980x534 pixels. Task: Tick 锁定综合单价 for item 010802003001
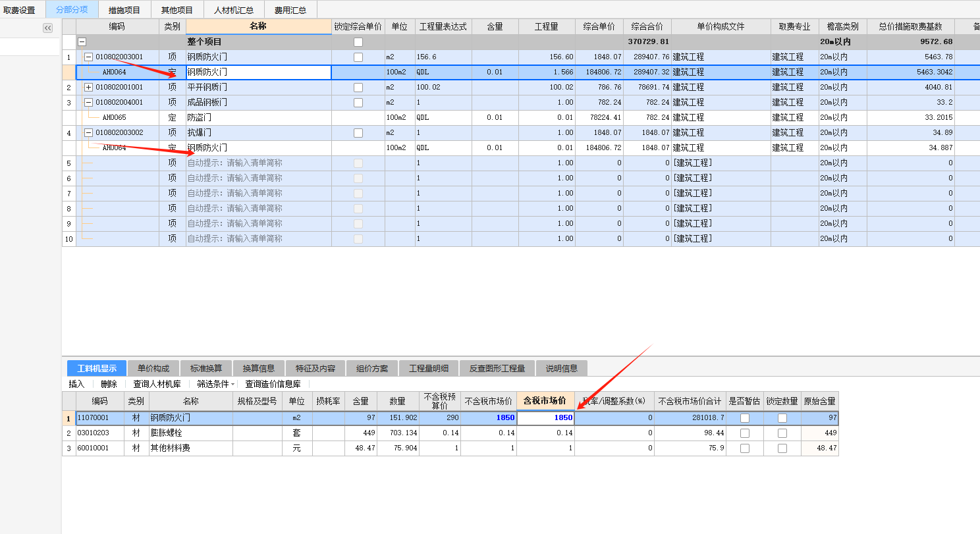point(358,57)
